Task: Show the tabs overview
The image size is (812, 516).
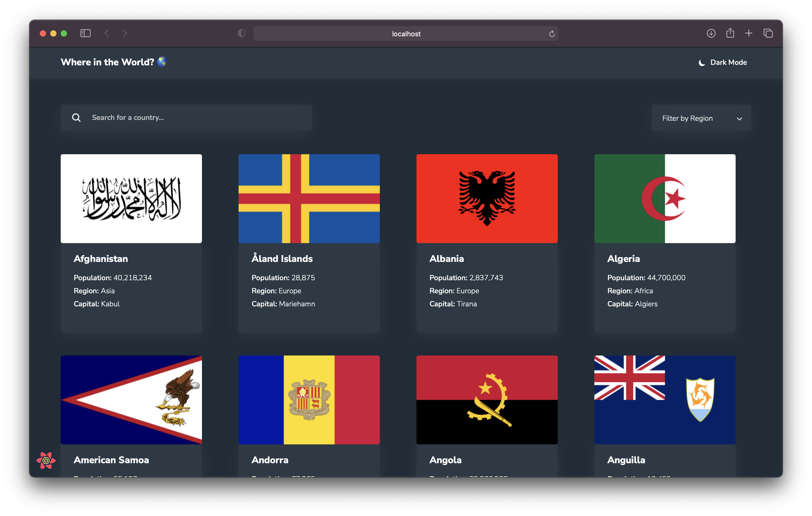Action: tap(768, 33)
